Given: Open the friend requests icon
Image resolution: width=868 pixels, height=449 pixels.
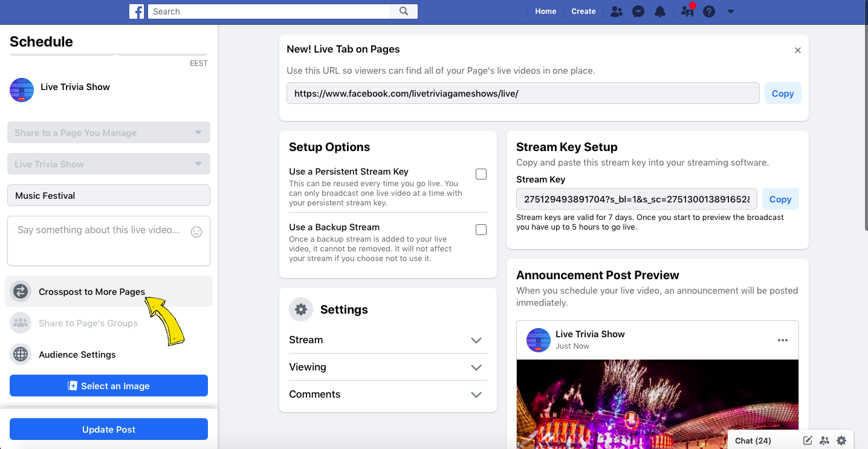Looking at the screenshot, I should coord(616,11).
